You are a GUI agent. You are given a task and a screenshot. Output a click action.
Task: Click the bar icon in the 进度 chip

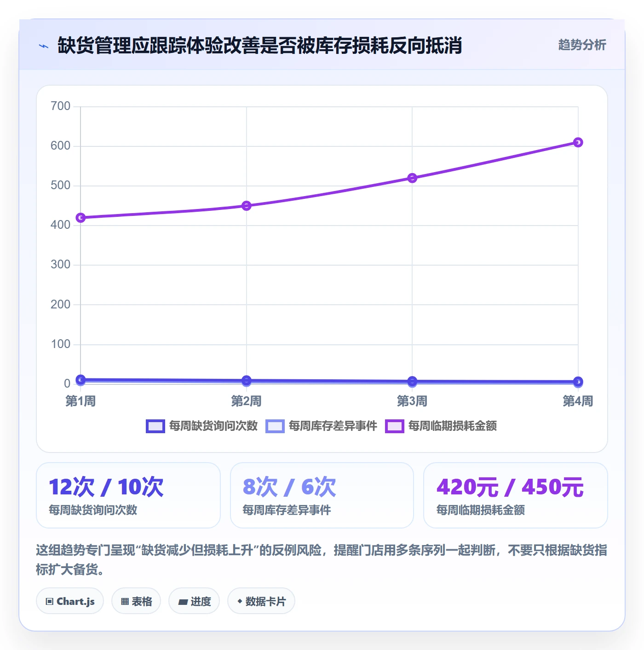point(183,602)
